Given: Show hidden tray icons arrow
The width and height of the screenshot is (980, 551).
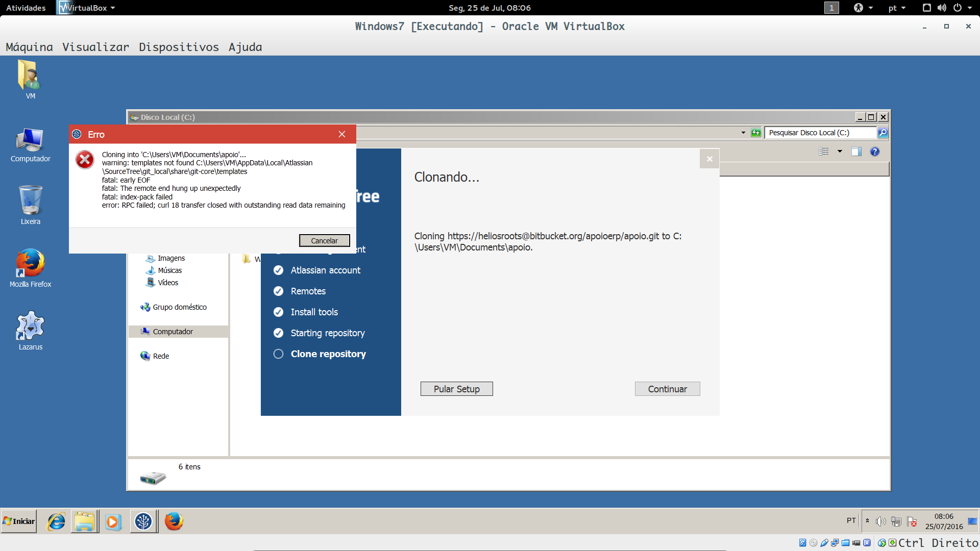Looking at the screenshot, I should (867, 521).
